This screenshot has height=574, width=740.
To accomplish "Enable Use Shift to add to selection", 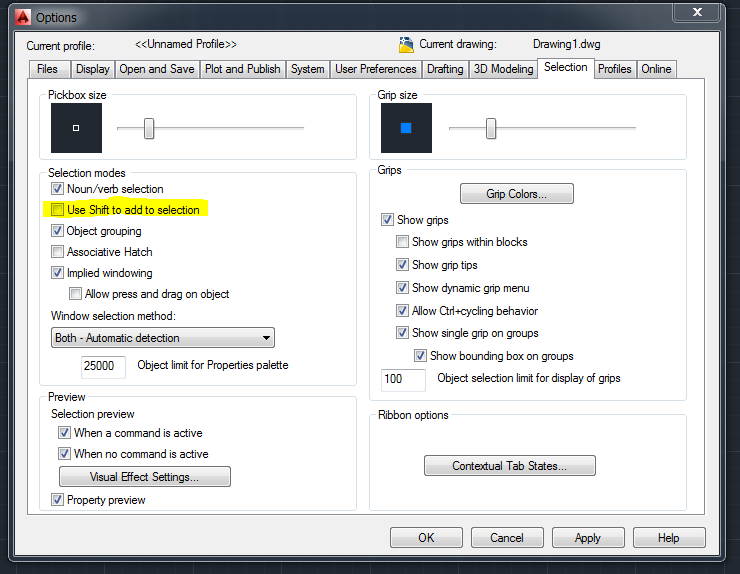I will [x=57, y=210].
